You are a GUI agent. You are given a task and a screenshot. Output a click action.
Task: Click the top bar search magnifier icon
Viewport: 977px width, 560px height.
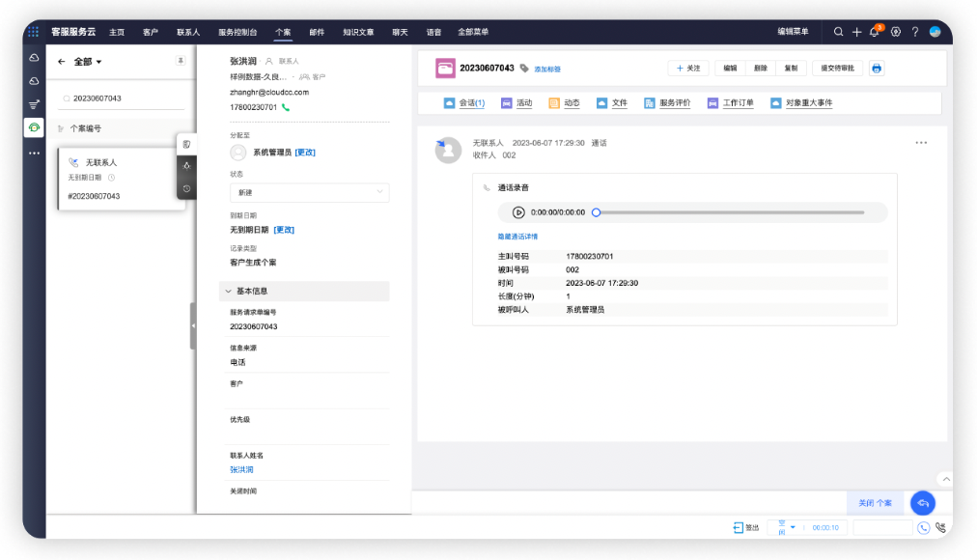point(838,32)
